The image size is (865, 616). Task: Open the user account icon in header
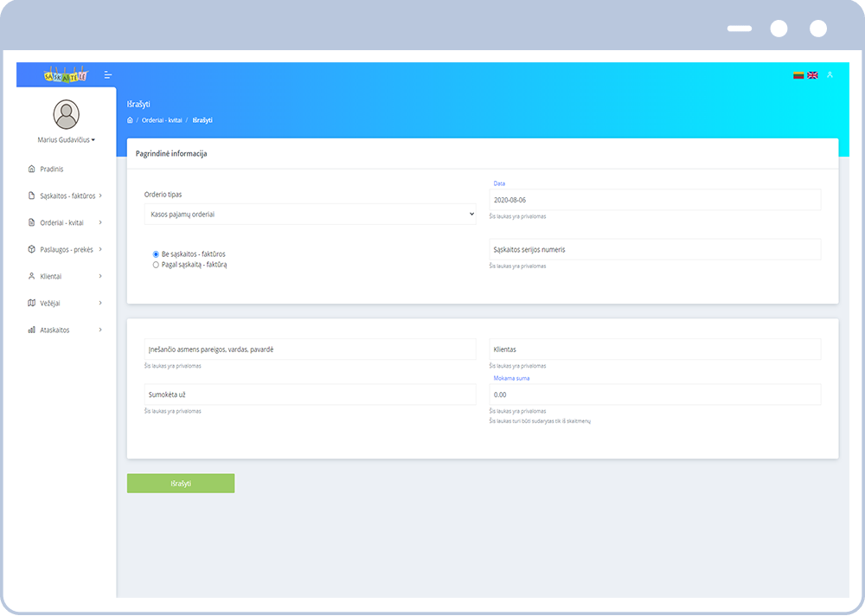point(830,75)
